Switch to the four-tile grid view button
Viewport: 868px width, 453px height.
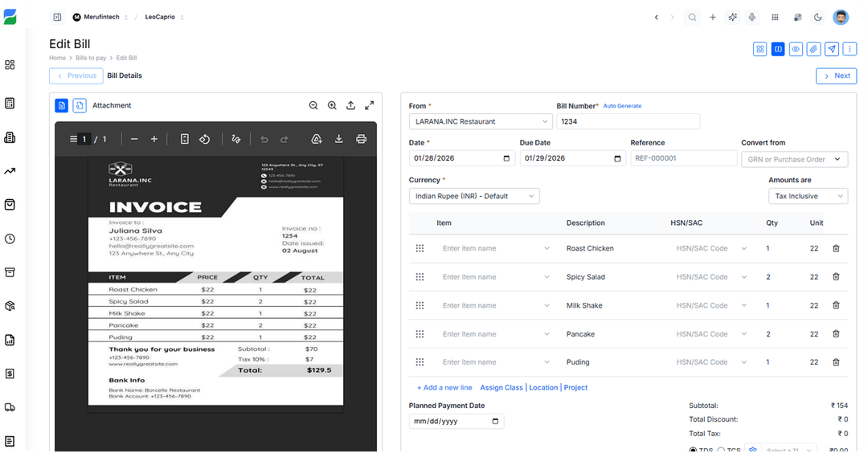[x=760, y=49]
